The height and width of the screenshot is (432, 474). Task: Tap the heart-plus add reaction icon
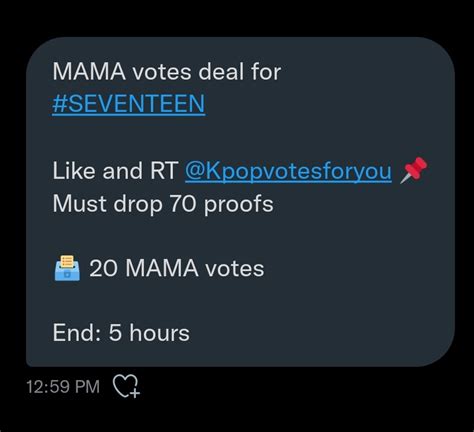tap(127, 386)
